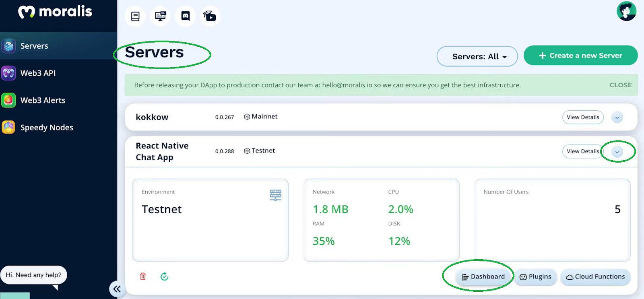Collapse the React Native Chat App chevron
The image size is (644, 299).
click(617, 152)
